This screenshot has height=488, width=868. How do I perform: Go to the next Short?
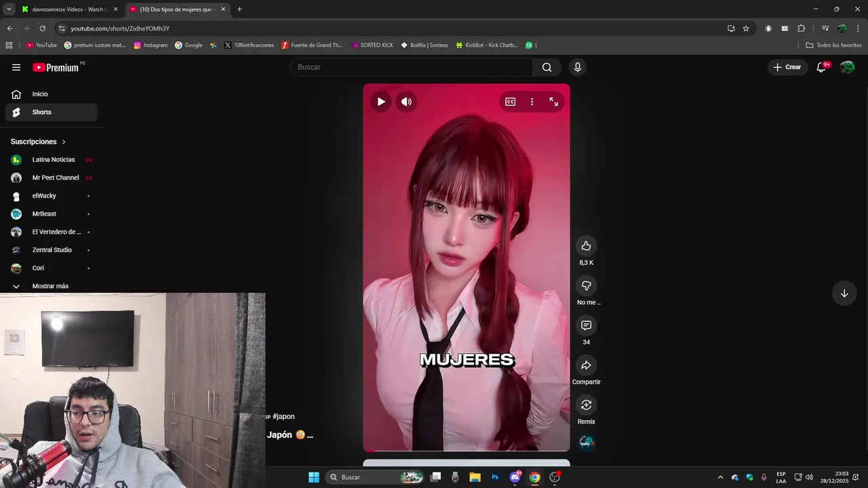(844, 293)
